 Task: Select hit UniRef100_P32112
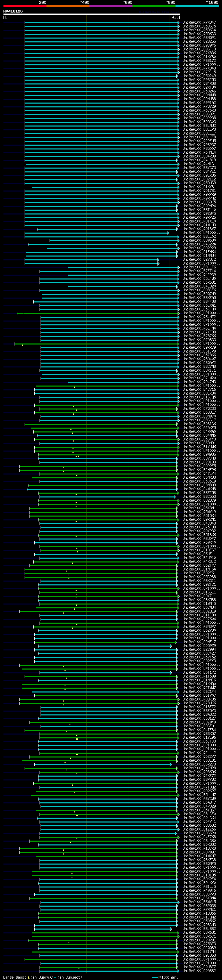[199, 179]
